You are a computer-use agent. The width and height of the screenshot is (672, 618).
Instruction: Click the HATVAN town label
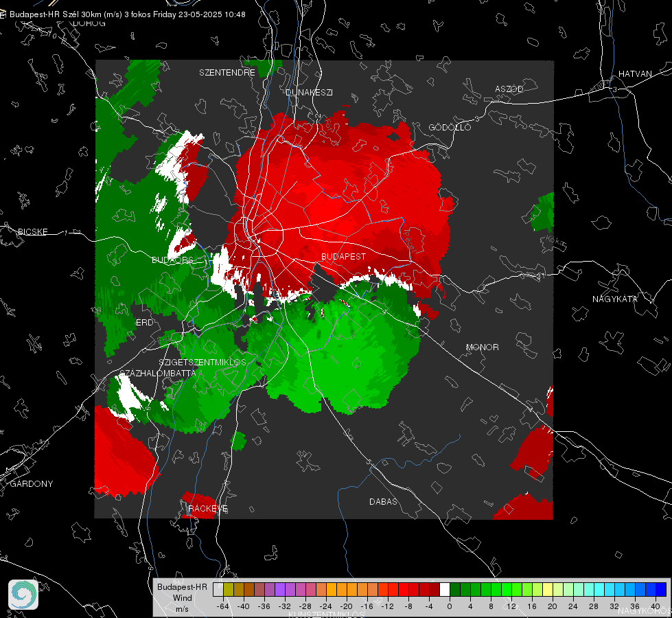point(635,73)
